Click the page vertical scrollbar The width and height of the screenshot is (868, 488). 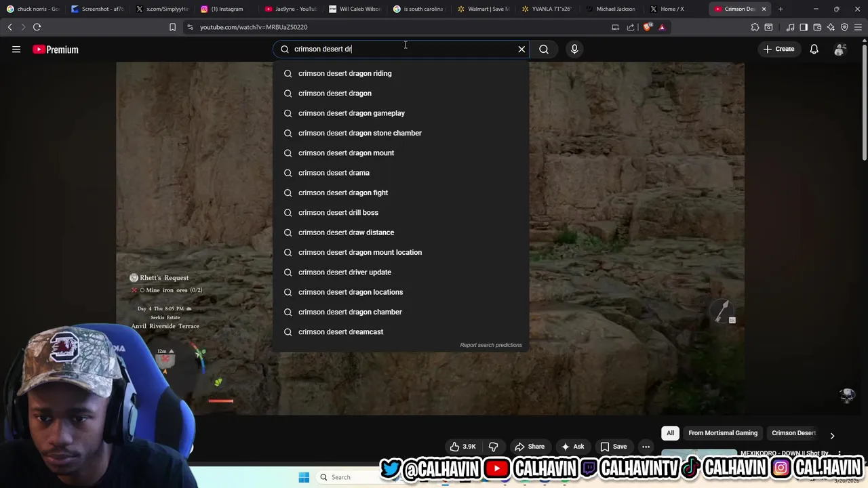(x=864, y=102)
